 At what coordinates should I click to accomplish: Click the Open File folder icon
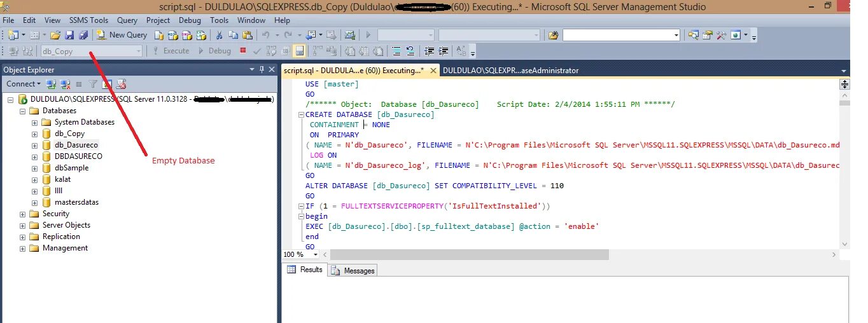[x=55, y=35]
